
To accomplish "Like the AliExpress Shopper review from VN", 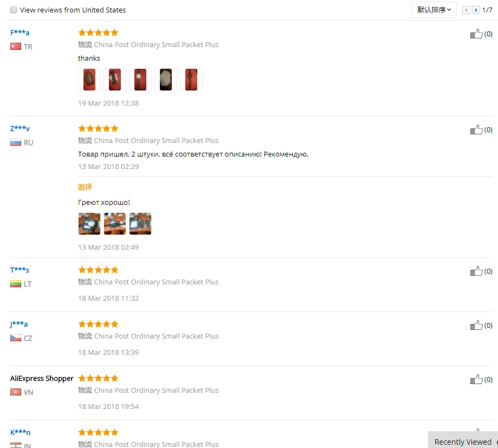I will [x=476, y=379].
